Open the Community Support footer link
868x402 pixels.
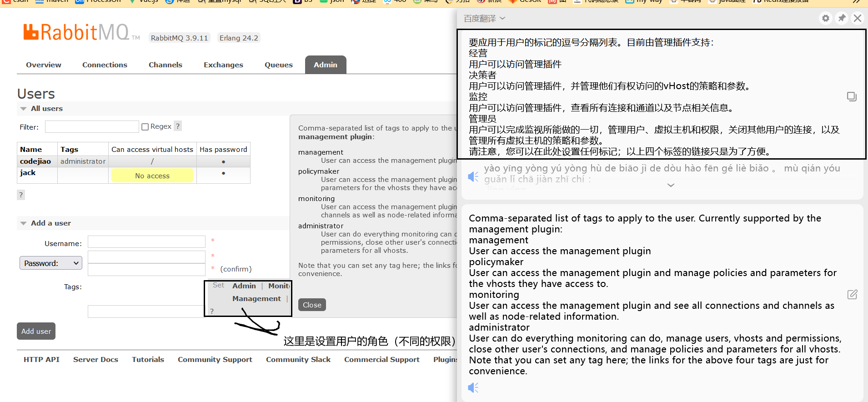click(215, 359)
